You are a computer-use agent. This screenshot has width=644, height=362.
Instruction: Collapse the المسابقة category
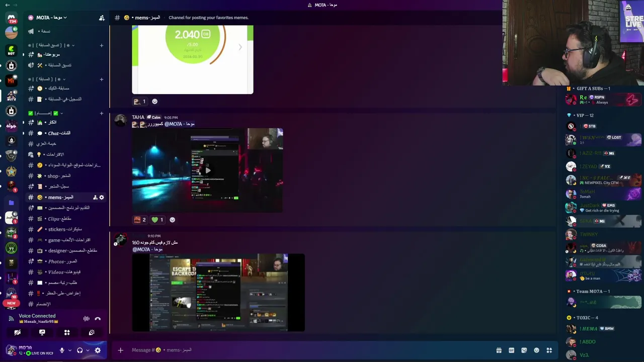[47, 79]
